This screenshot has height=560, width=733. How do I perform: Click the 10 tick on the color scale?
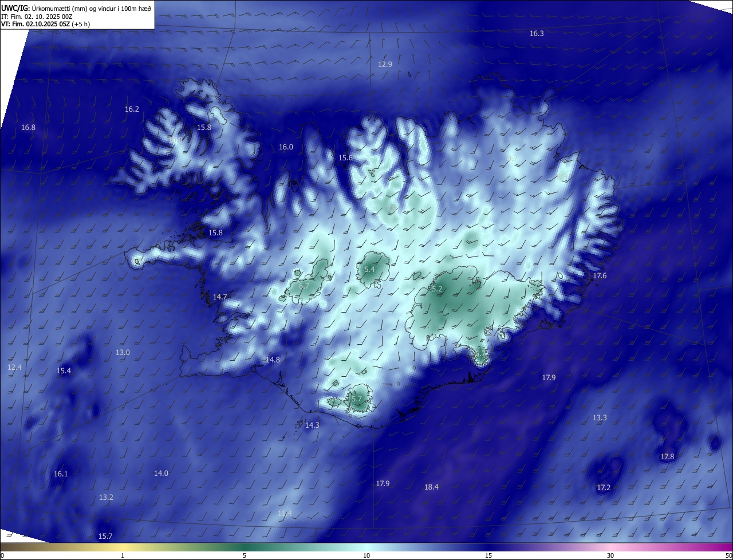366,556
